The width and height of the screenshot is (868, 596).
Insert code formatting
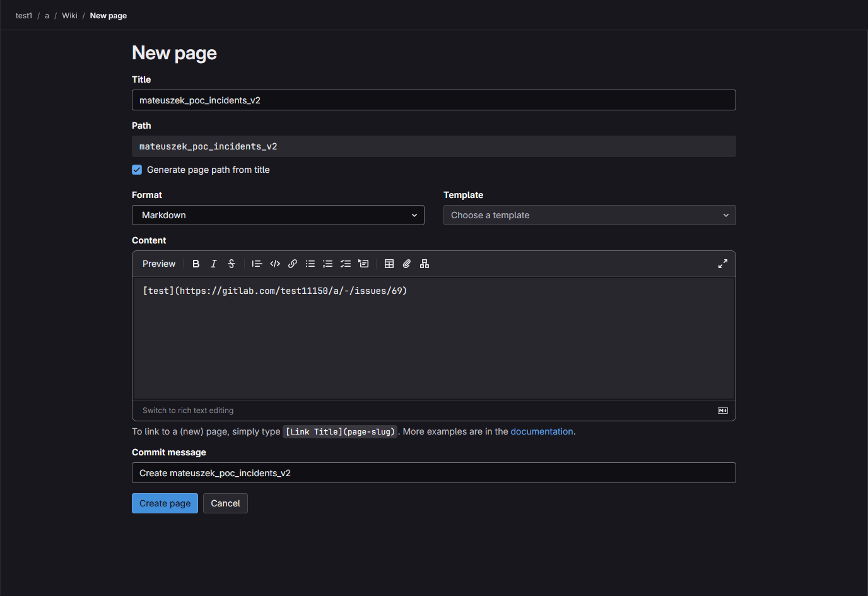tap(275, 264)
